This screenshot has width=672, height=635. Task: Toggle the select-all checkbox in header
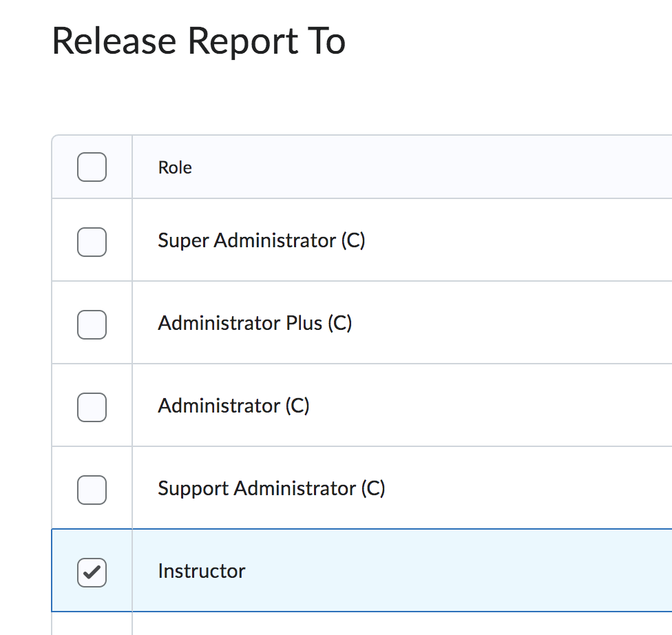(92, 167)
